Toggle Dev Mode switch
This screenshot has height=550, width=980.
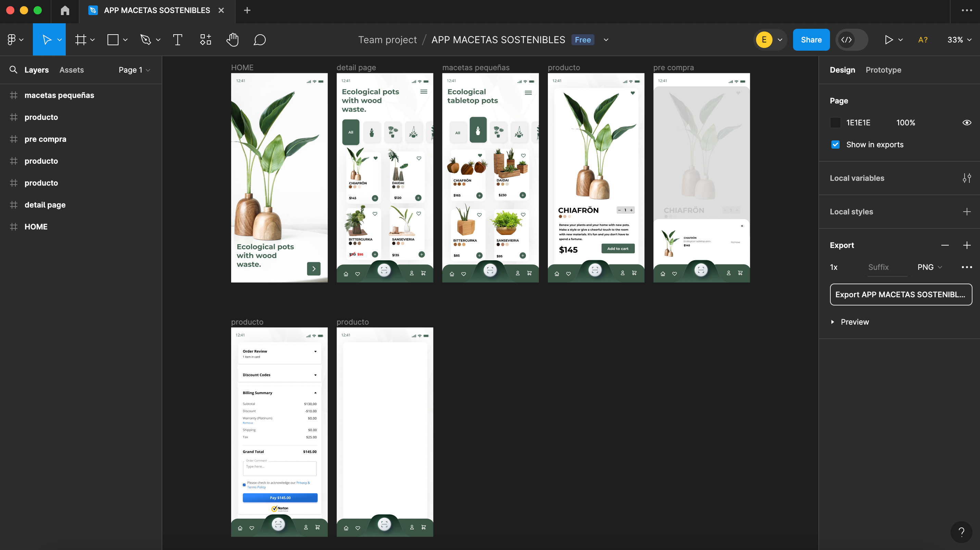852,40
